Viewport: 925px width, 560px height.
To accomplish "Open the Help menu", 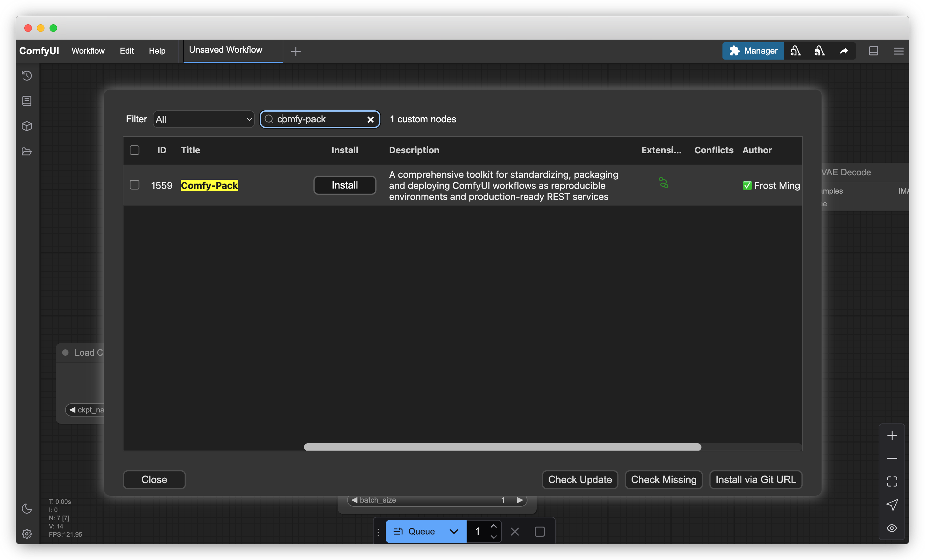I will [157, 51].
